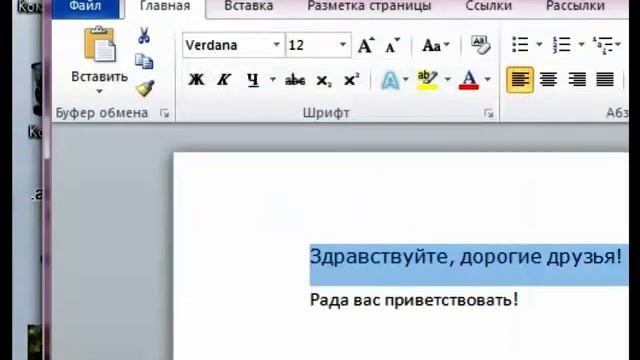Open the Разметка страницы tab
Viewport: 640px width, 360px height.
point(369,7)
